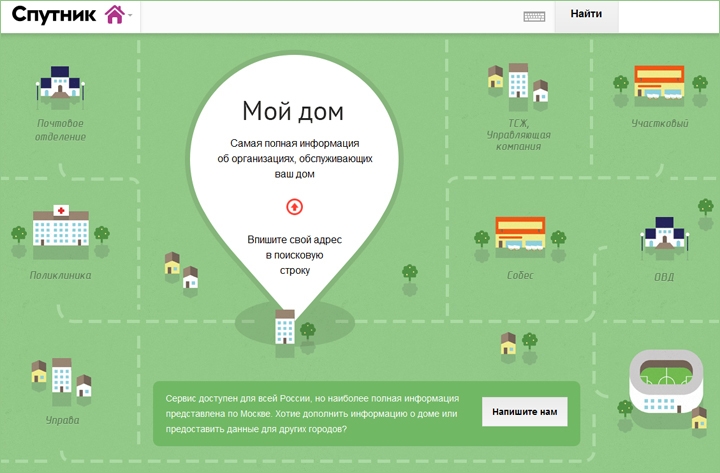Screen dimensions: 720x473
Task: Click the ОВД text label
Action: [664, 277]
